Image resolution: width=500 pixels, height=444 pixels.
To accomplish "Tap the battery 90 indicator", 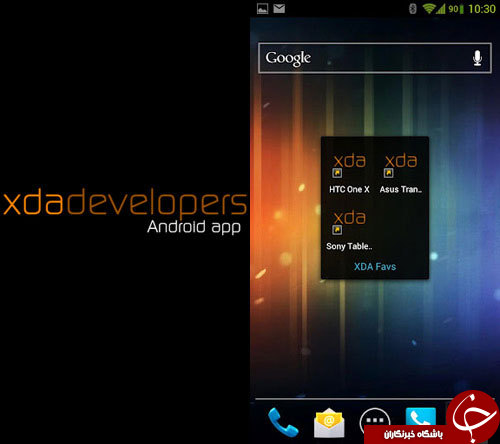I will pyautogui.click(x=456, y=9).
